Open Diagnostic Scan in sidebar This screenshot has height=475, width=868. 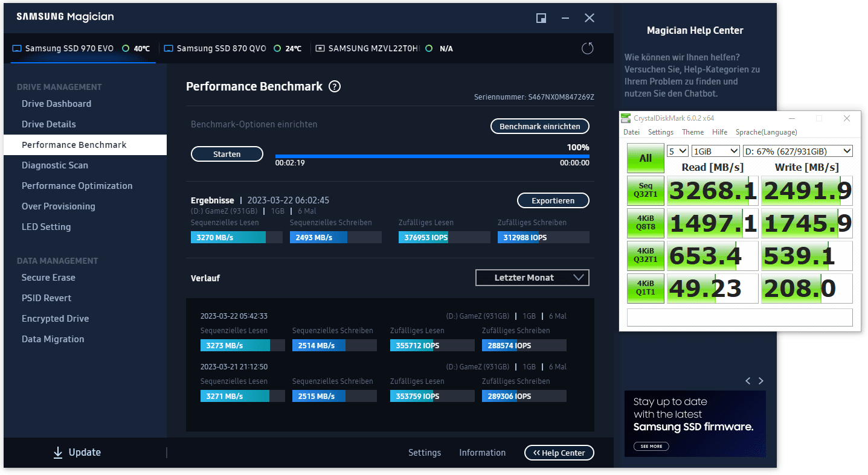tap(55, 165)
